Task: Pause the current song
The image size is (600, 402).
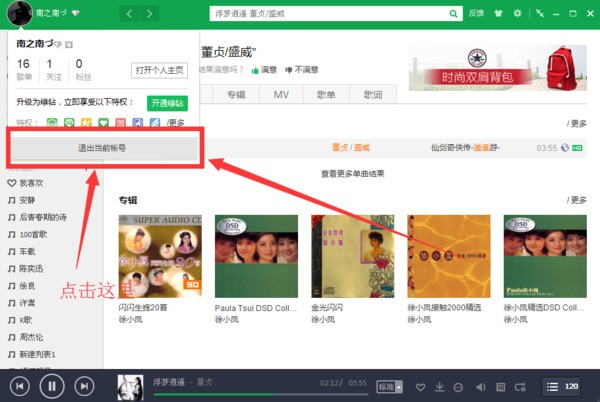Action: tap(52, 386)
